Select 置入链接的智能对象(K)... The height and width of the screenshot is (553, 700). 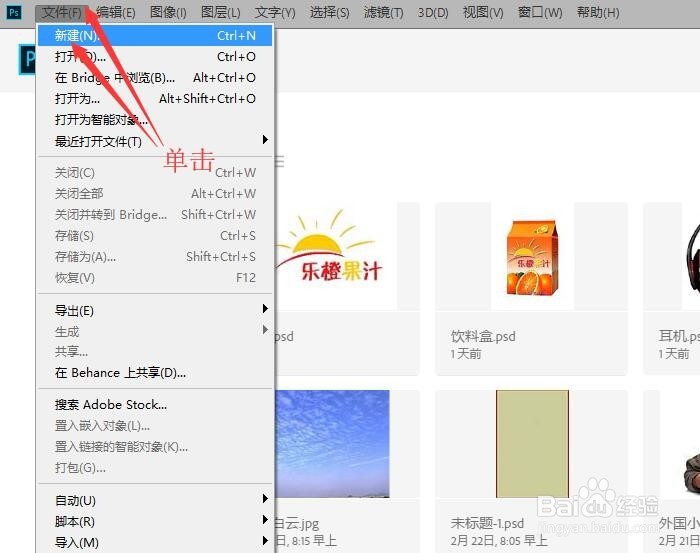coord(155,447)
